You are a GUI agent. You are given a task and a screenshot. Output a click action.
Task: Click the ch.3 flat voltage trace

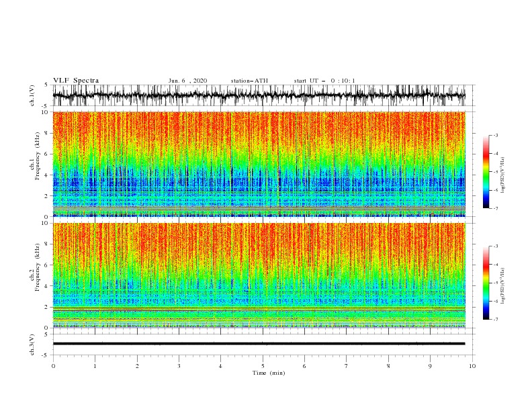[259, 344]
